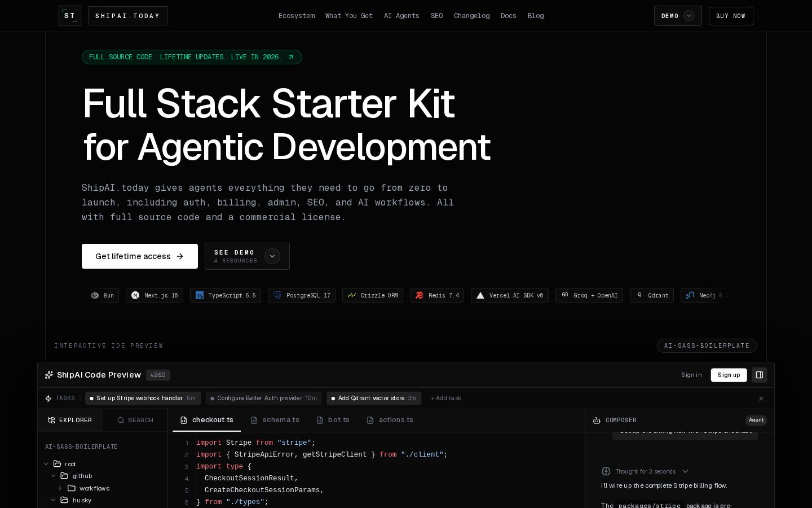Image resolution: width=812 pixels, height=508 pixels.
Task: Collapse the root folder chevron
Action: [46, 464]
